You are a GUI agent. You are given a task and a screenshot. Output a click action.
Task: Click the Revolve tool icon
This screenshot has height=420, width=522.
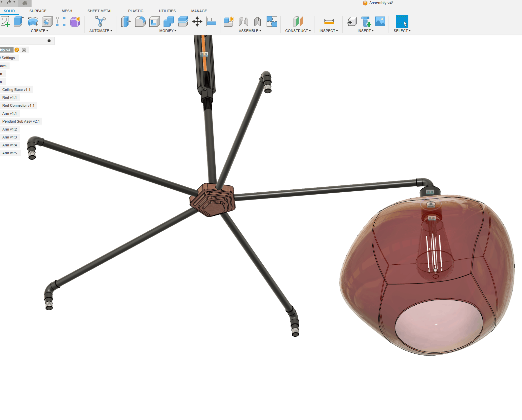[x=33, y=22]
